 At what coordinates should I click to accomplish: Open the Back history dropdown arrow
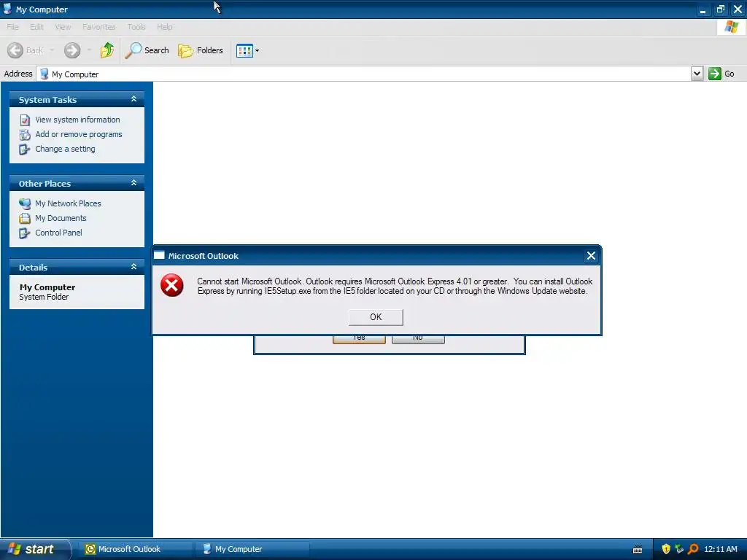pos(52,50)
